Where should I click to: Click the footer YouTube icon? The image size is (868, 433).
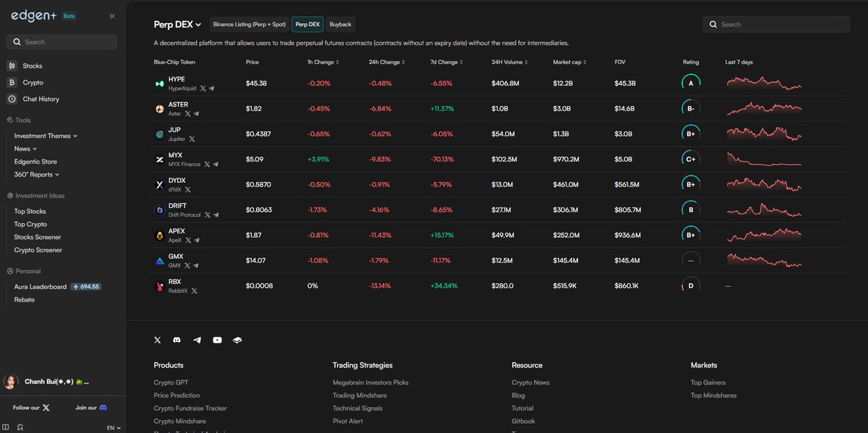point(217,340)
